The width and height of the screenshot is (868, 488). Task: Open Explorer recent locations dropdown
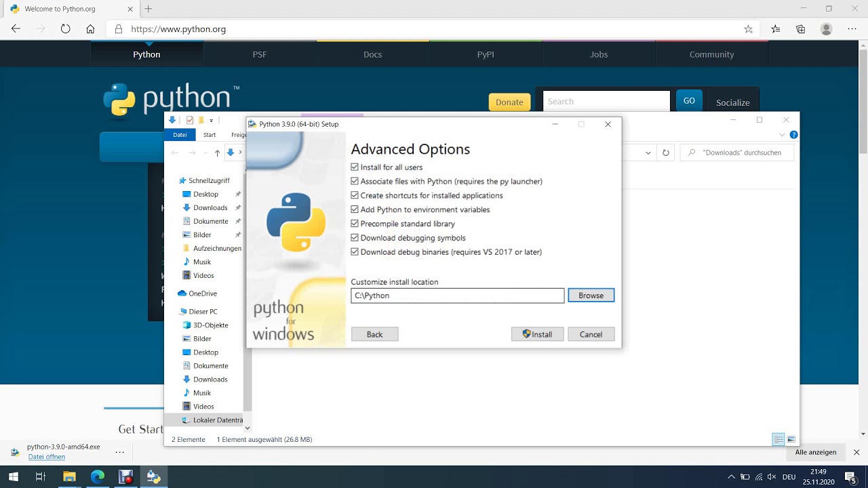205,153
